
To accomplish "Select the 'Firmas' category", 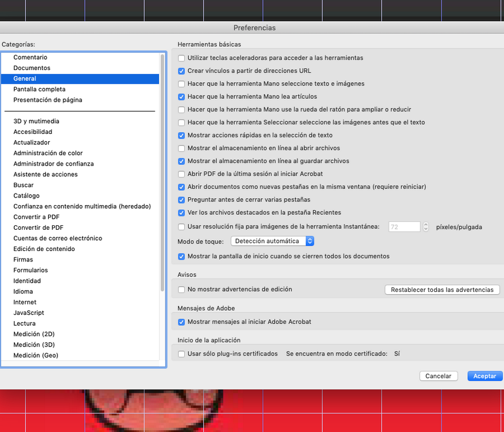I will (x=23, y=259).
